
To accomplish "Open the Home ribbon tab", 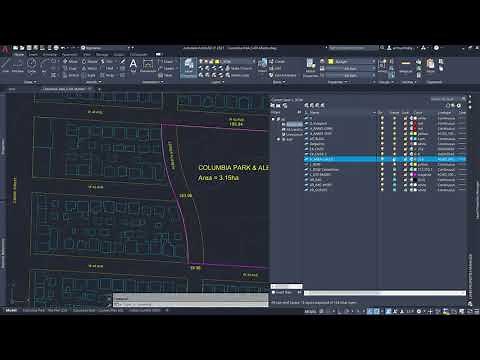I will pyautogui.click(x=19, y=54).
